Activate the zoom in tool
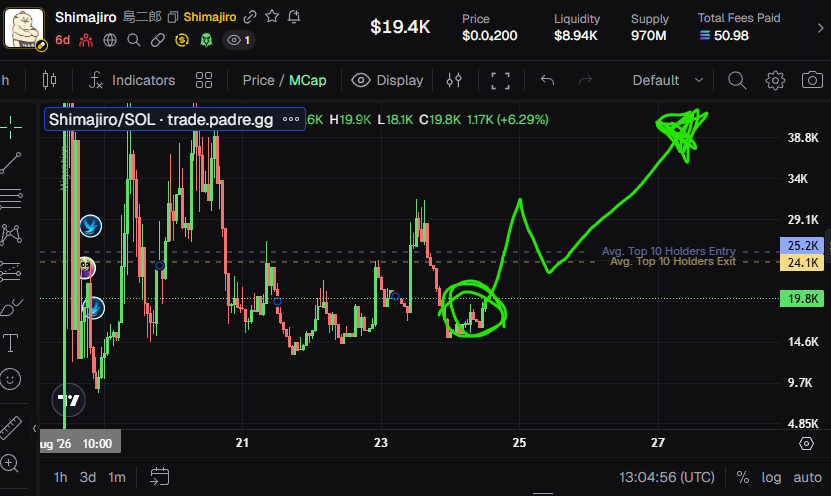Image resolution: width=831 pixels, height=496 pixels. (x=10, y=463)
